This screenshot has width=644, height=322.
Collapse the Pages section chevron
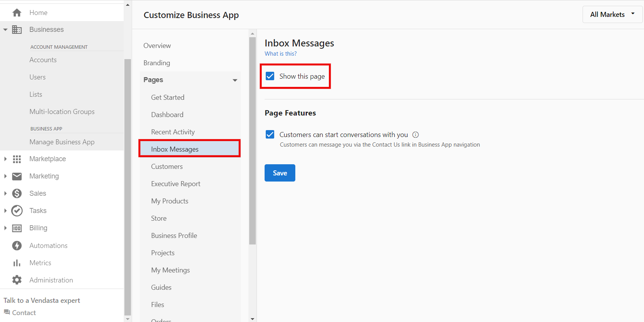point(235,80)
